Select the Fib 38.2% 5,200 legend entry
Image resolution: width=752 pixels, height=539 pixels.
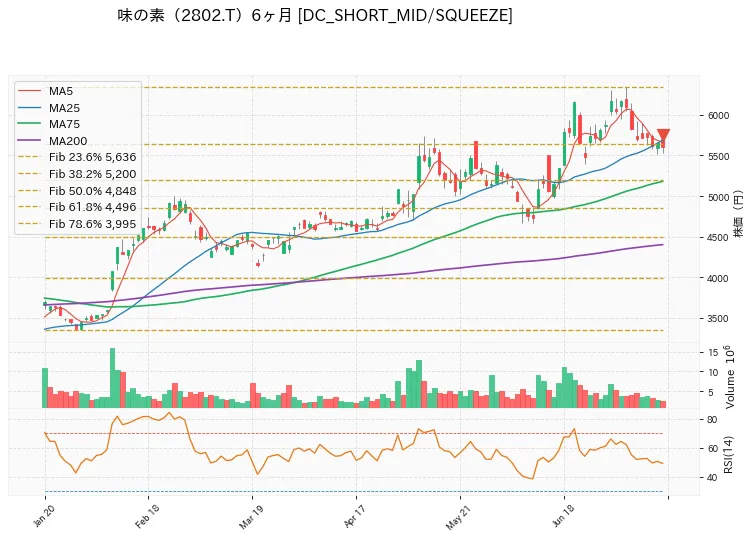[77, 174]
